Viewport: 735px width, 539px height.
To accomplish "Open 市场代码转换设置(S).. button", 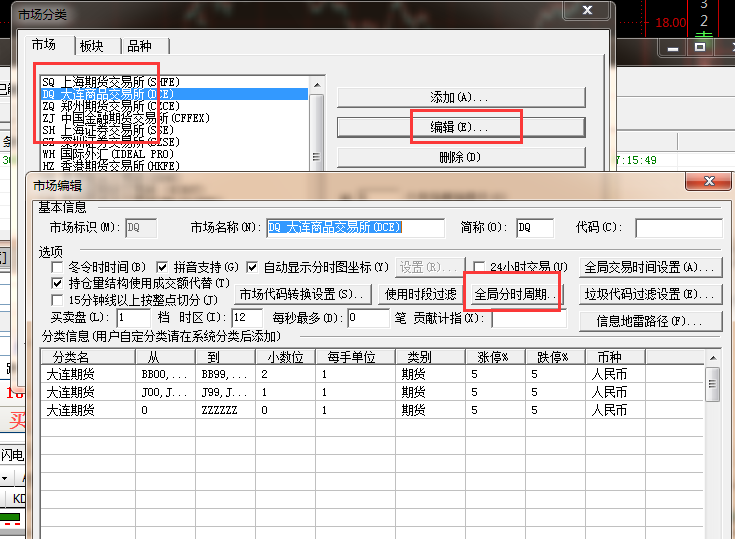I will tap(303, 294).
